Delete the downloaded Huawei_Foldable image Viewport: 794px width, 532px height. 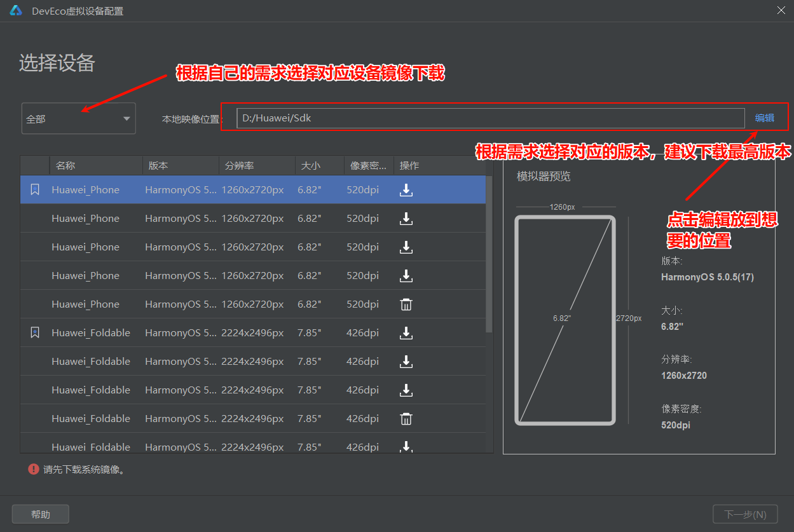[x=406, y=418]
